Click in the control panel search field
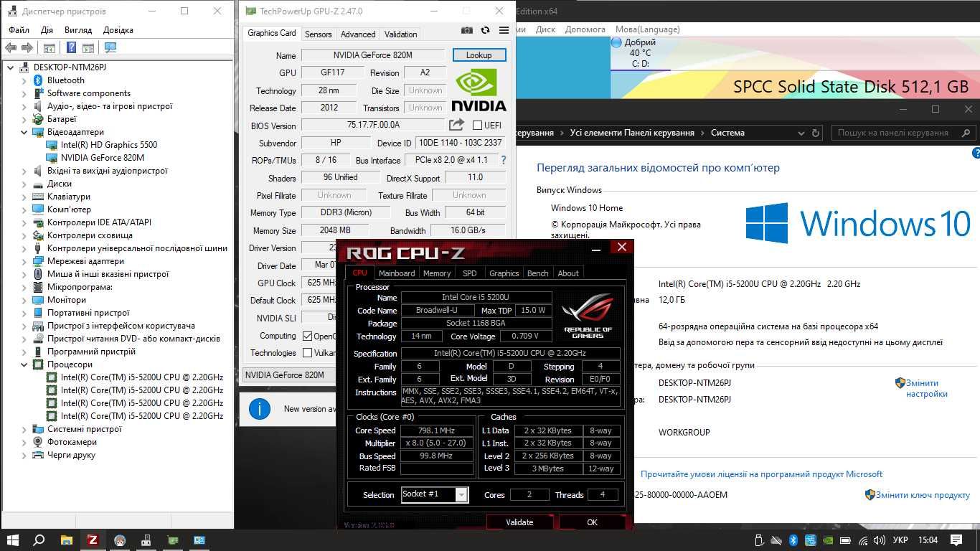 (904, 133)
